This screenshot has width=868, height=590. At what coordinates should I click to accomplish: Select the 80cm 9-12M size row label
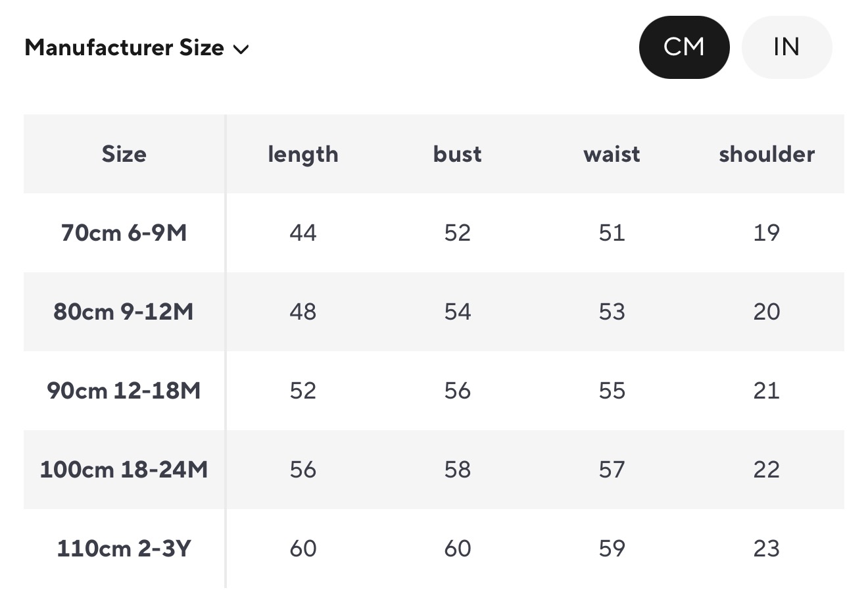(124, 312)
